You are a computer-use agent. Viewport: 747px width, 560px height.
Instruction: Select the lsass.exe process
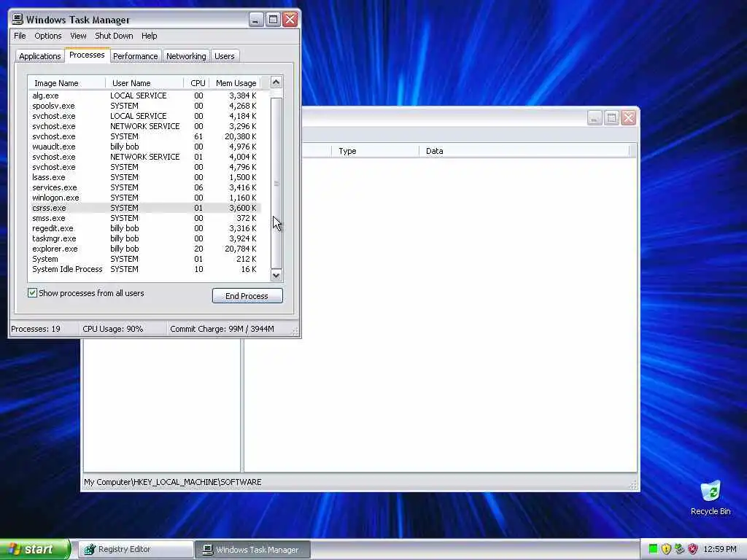tap(144, 177)
